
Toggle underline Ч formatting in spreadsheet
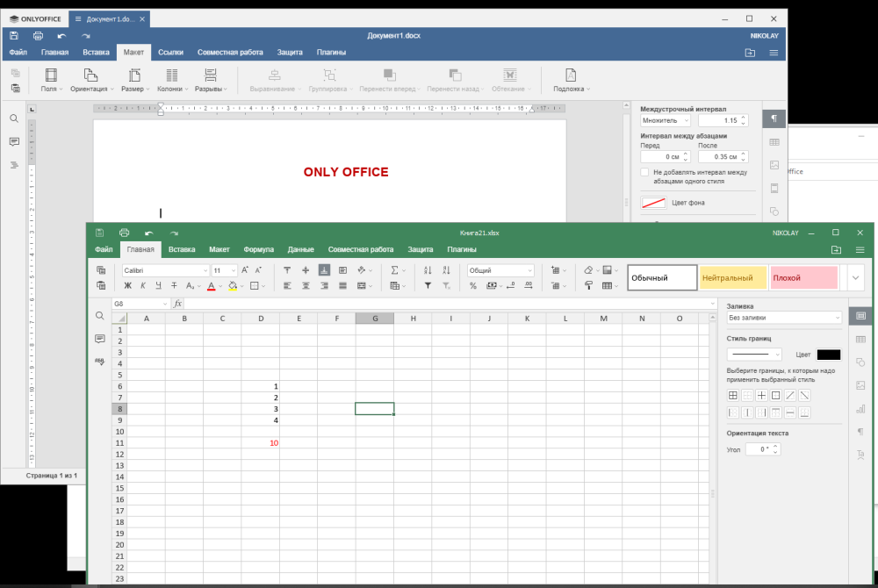[158, 286]
